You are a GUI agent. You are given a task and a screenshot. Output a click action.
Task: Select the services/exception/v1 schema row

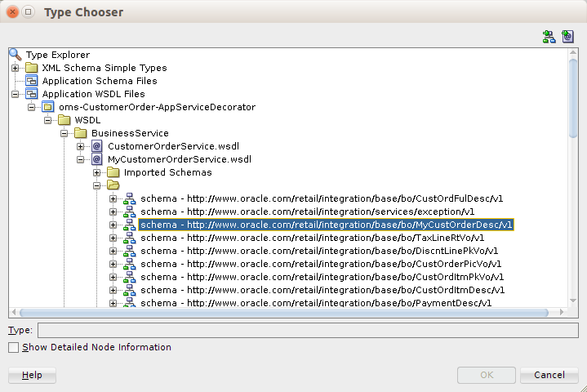(x=307, y=212)
